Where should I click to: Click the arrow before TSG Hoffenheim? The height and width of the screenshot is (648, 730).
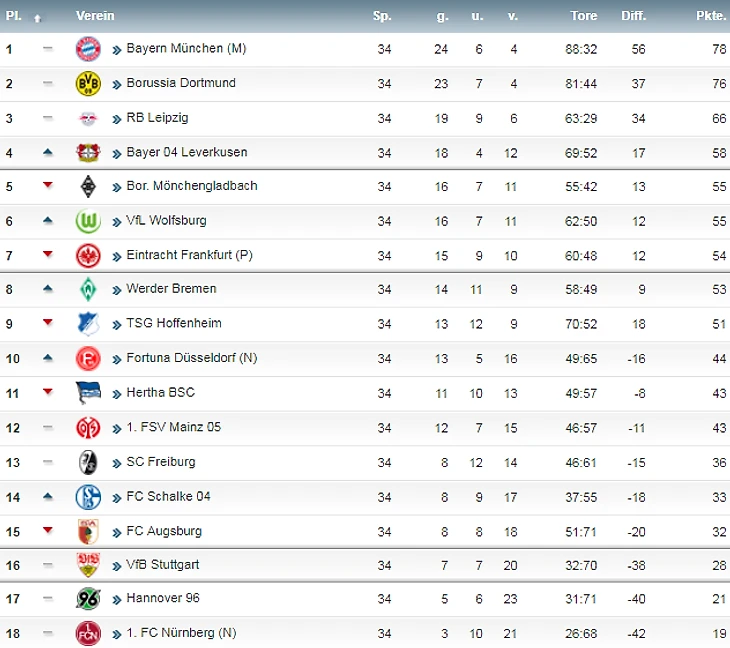point(117,324)
